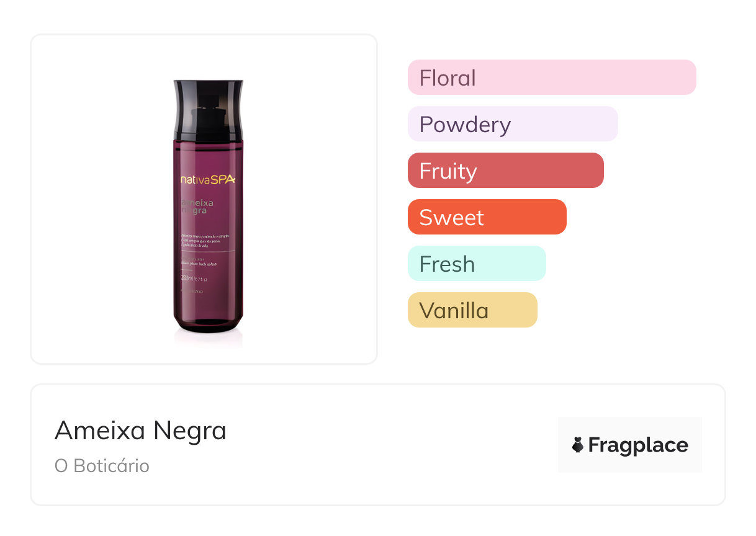
Task: Click the Sweet label text
Action: pos(451,218)
